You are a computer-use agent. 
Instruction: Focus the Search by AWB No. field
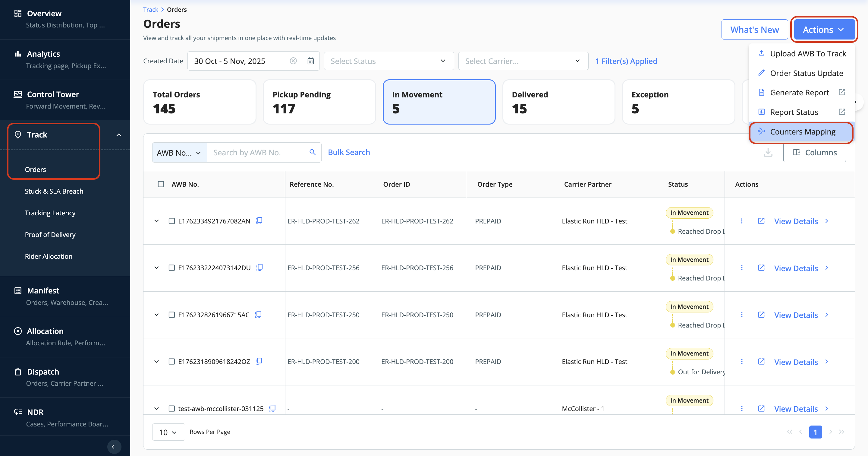coord(255,152)
